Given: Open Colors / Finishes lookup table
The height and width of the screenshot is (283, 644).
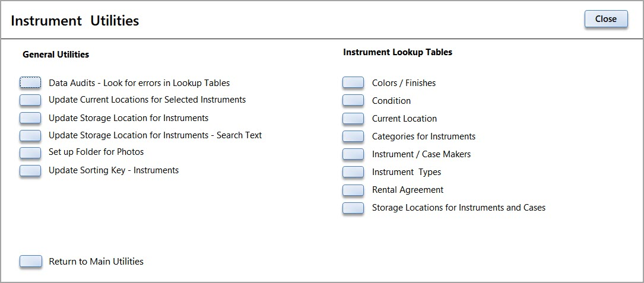Looking at the screenshot, I should [353, 83].
